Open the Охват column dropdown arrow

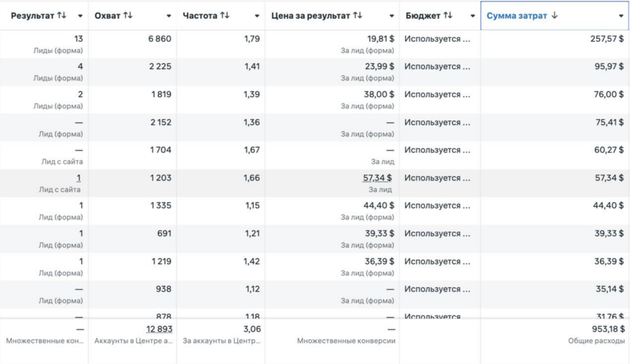(x=169, y=16)
